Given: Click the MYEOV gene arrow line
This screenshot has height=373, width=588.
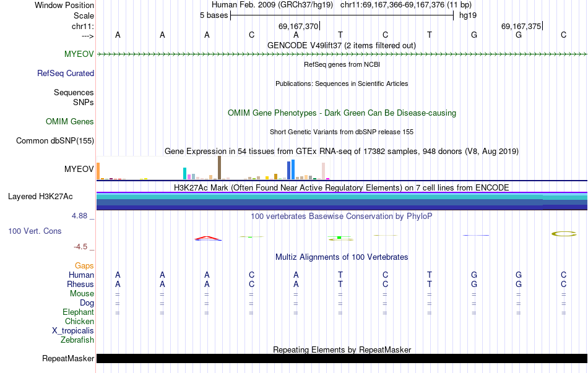Looking at the screenshot, I should 342,54.
